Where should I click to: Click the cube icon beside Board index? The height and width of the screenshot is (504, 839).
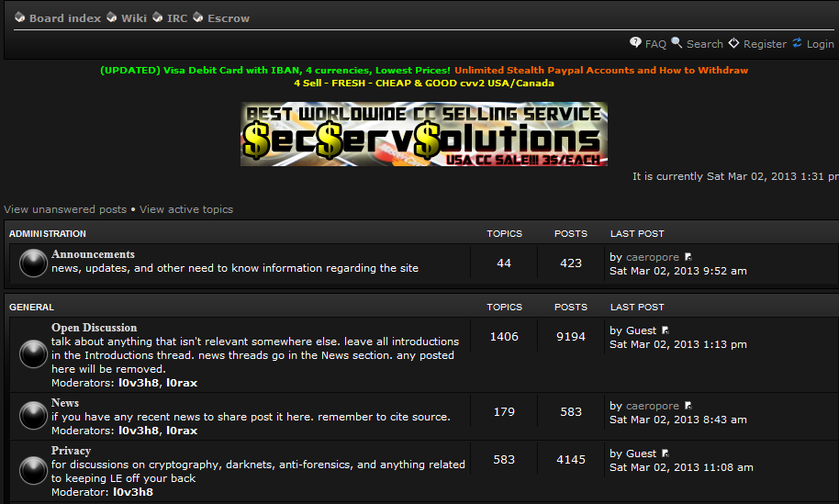(20, 18)
